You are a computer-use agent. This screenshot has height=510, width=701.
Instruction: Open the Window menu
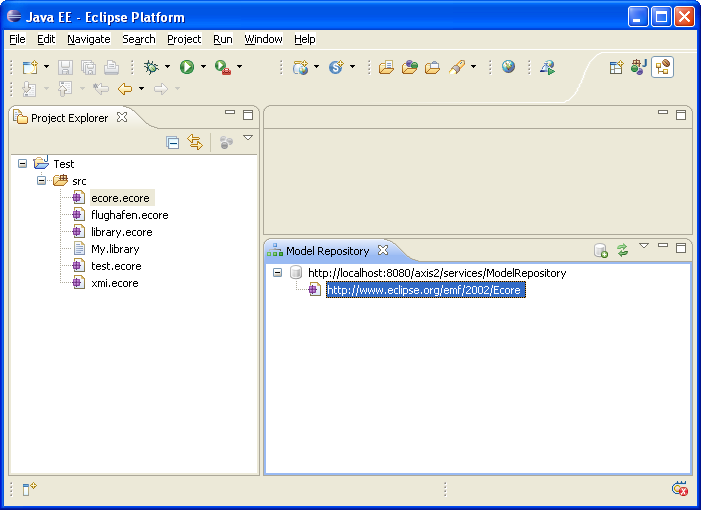263,39
